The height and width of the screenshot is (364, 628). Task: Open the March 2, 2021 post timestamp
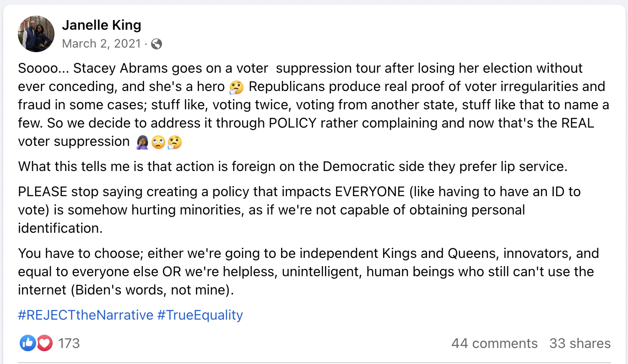(101, 43)
